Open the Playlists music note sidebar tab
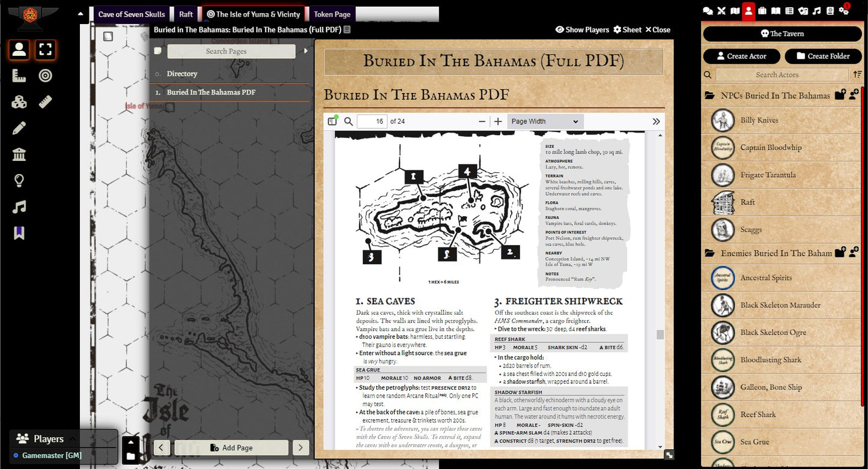This screenshot has height=469, width=868. tap(816, 11)
